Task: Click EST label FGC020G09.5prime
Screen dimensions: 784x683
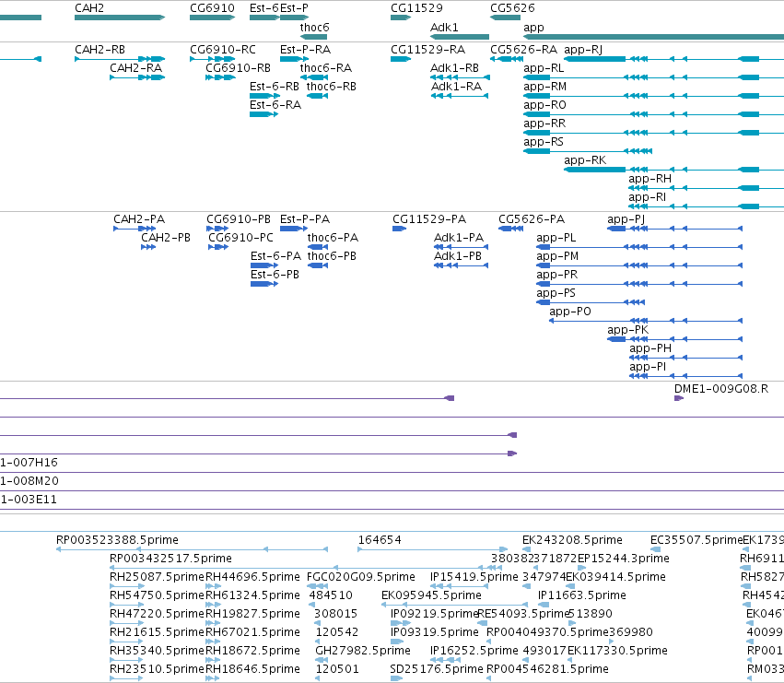Action: [360, 577]
